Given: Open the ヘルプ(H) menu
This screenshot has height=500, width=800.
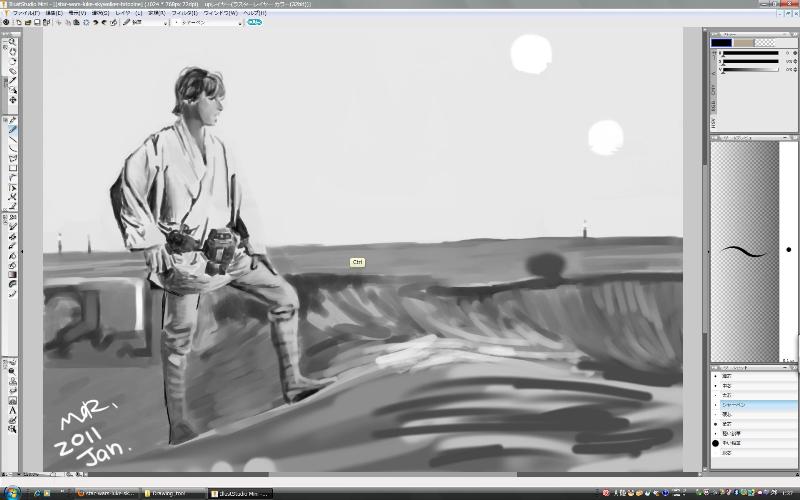Looking at the screenshot, I should tap(255, 13).
